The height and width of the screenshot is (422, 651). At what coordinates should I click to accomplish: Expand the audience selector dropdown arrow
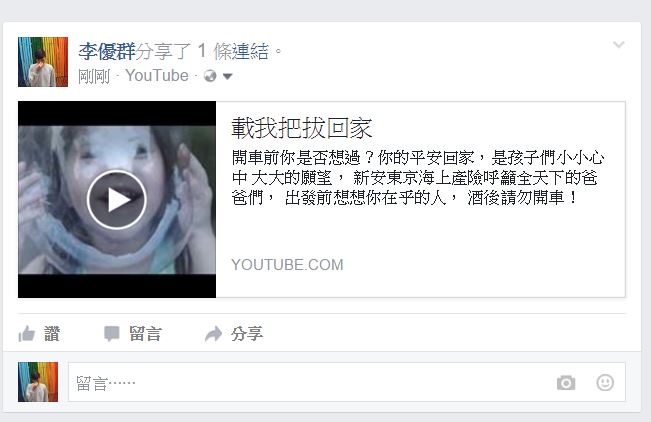click(x=228, y=76)
